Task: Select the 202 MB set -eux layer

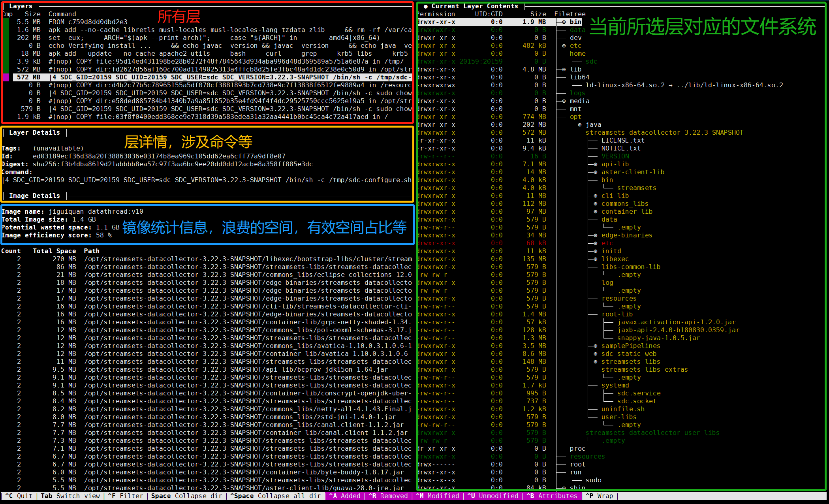Action: pos(212,38)
